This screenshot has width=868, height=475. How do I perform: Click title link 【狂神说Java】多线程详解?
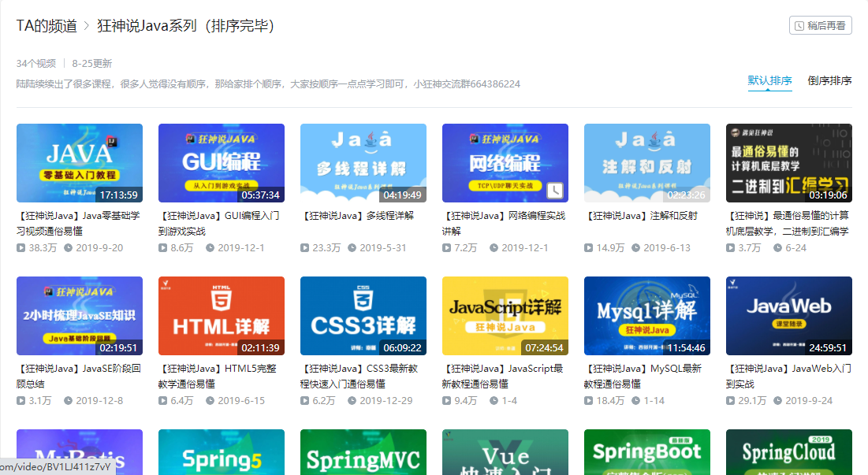358,216
